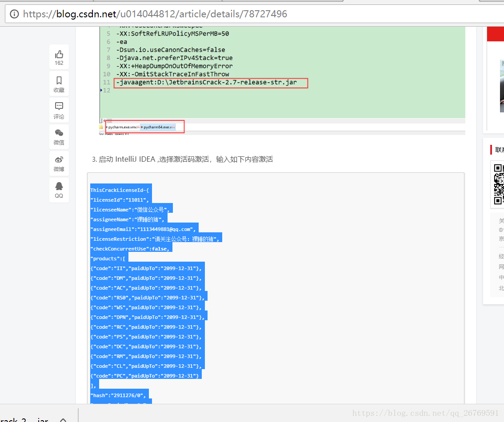Share to Weibo using the 微博 icon

tap(59, 164)
